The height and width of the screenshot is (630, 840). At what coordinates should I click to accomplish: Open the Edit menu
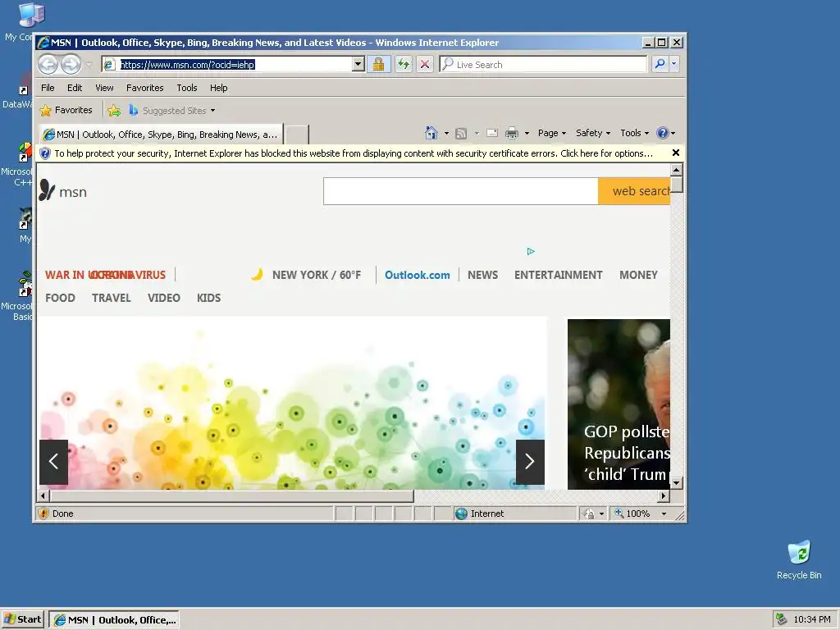tap(75, 88)
